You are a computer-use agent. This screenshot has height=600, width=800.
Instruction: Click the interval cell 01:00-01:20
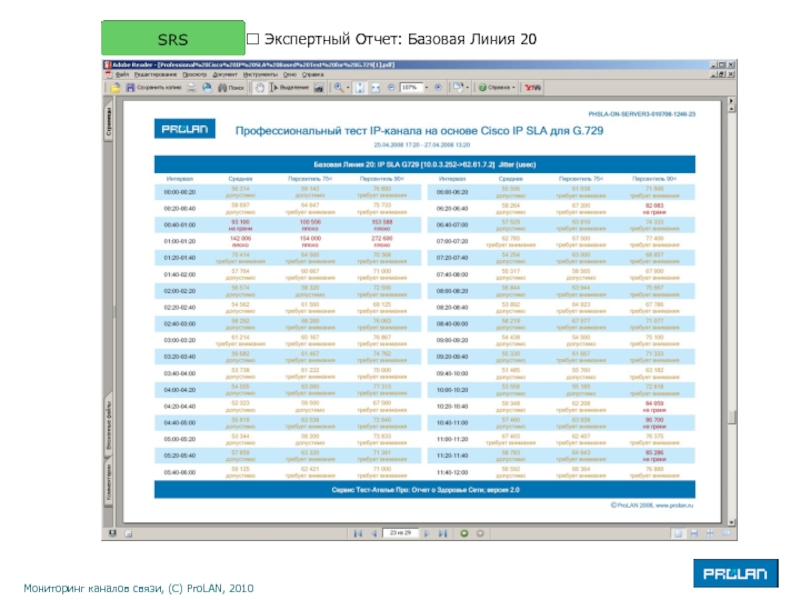point(180,241)
